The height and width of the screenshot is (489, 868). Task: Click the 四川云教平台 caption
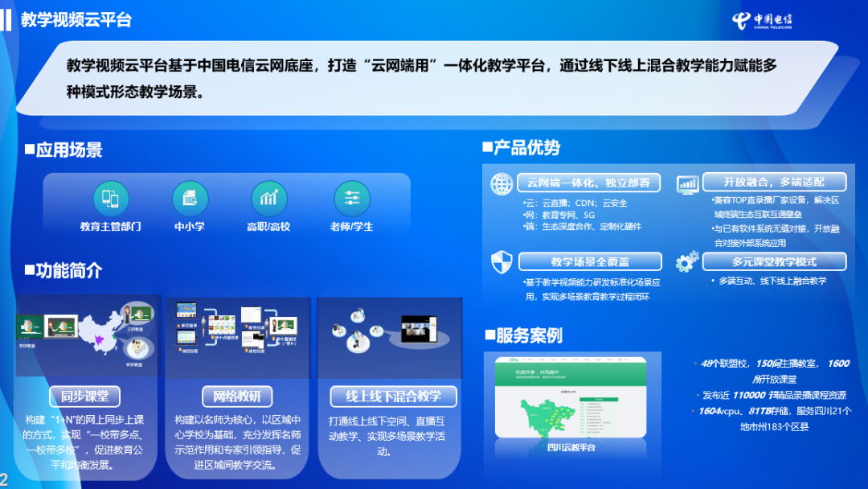pos(571,447)
